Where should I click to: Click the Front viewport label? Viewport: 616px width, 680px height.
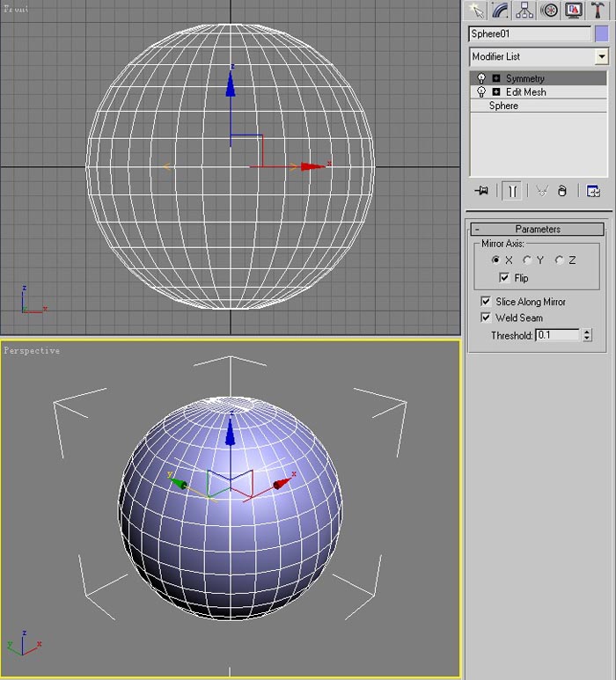16,9
